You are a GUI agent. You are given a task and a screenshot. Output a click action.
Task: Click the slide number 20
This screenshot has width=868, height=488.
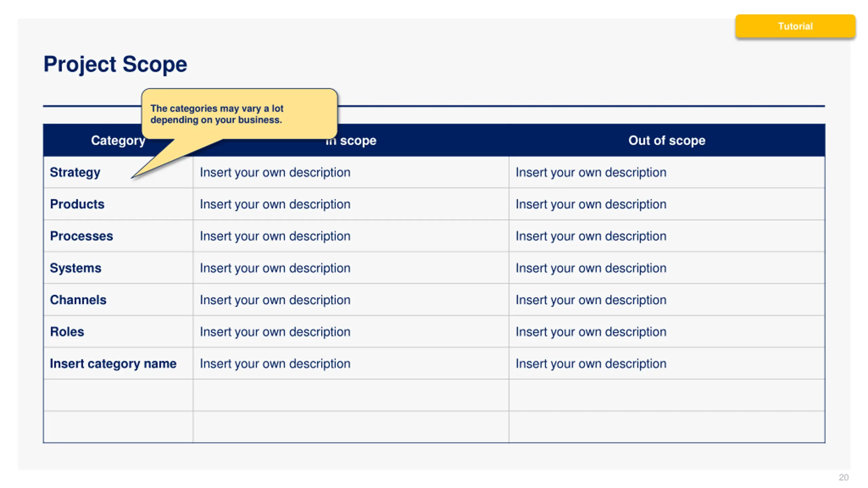[x=844, y=477]
